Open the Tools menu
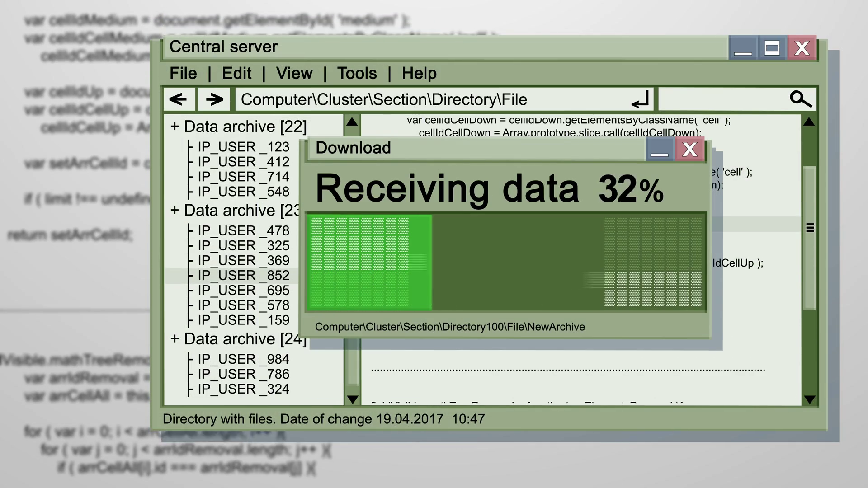The height and width of the screenshot is (488, 868). [357, 73]
